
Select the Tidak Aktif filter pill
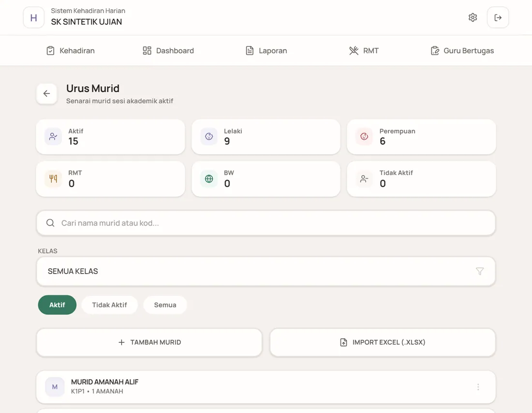(110, 305)
